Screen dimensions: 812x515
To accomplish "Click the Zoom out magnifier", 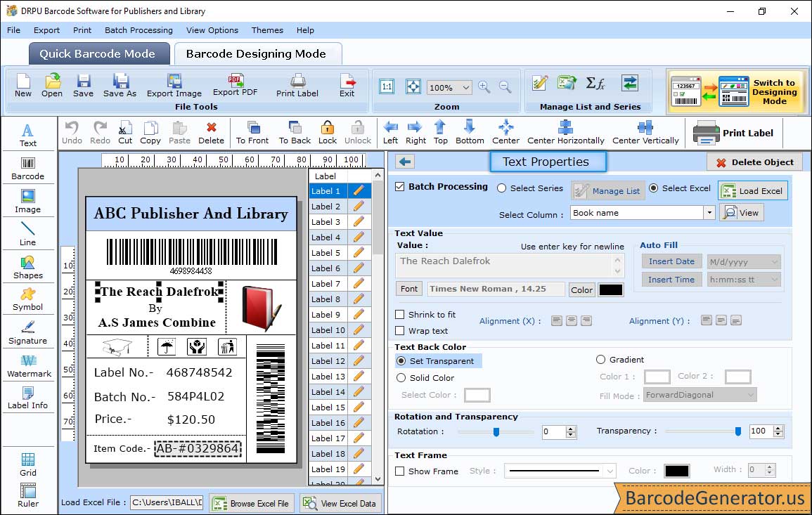I will (505, 87).
